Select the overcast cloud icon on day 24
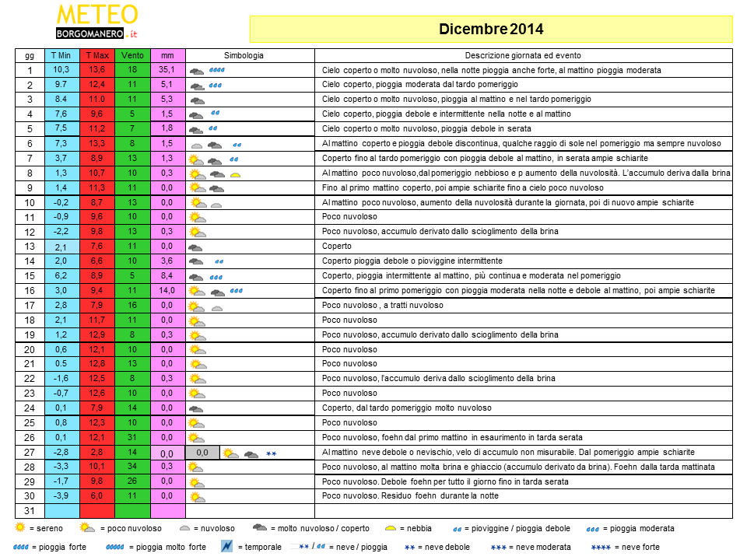The image size is (747, 560). pyautogui.click(x=196, y=409)
